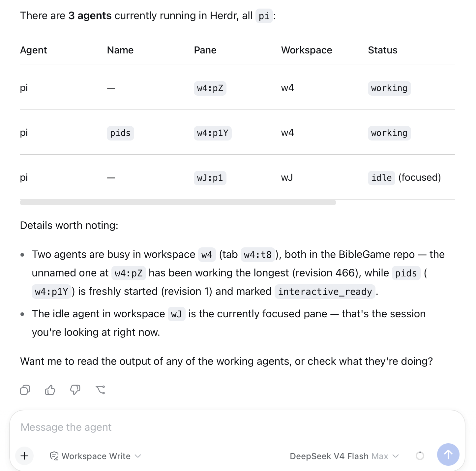The image size is (476, 471).
Task: Click the pids name tag in table
Action: pos(120,133)
